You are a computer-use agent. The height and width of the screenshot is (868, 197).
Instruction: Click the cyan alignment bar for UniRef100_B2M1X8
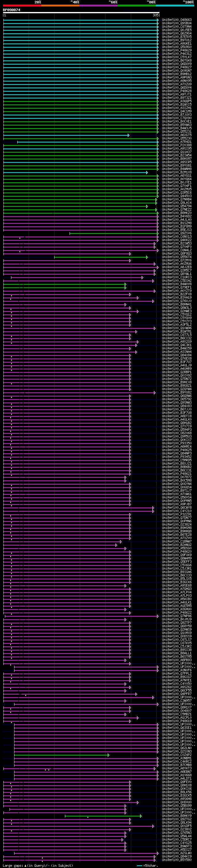pyautogui.click(x=75, y=172)
